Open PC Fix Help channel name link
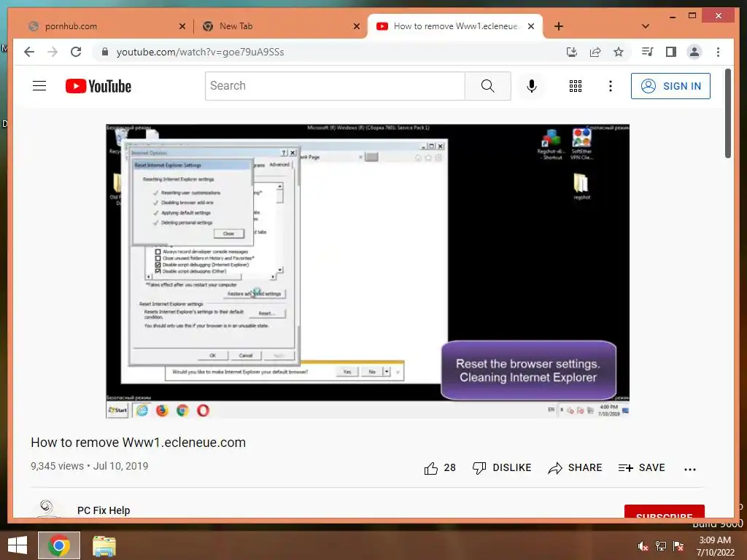Image resolution: width=747 pixels, height=560 pixels. pos(104,510)
